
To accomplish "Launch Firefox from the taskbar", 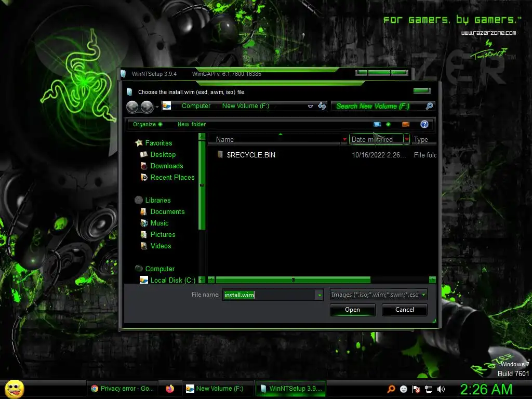I will (170, 389).
